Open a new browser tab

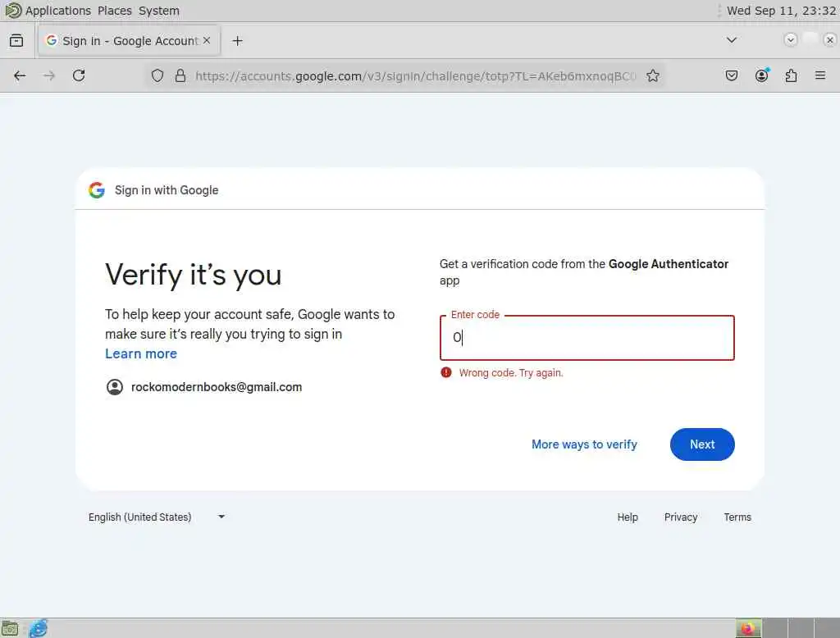(237, 41)
